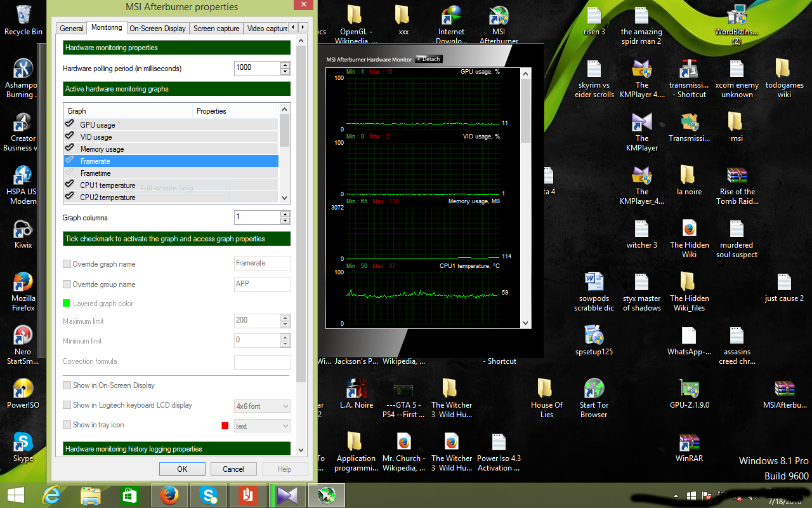The height and width of the screenshot is (508, 812).
Task: Open The Hidden Wiki html file
Action: (689, 239)
